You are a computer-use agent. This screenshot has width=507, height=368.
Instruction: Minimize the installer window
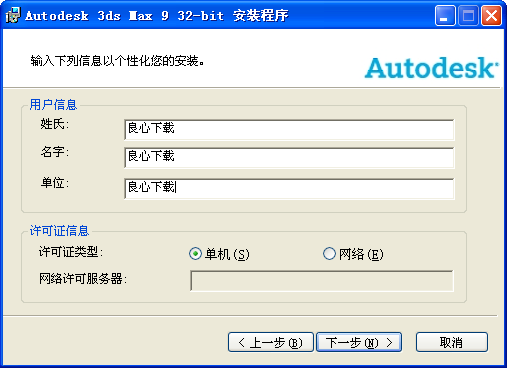pos(445,16)
